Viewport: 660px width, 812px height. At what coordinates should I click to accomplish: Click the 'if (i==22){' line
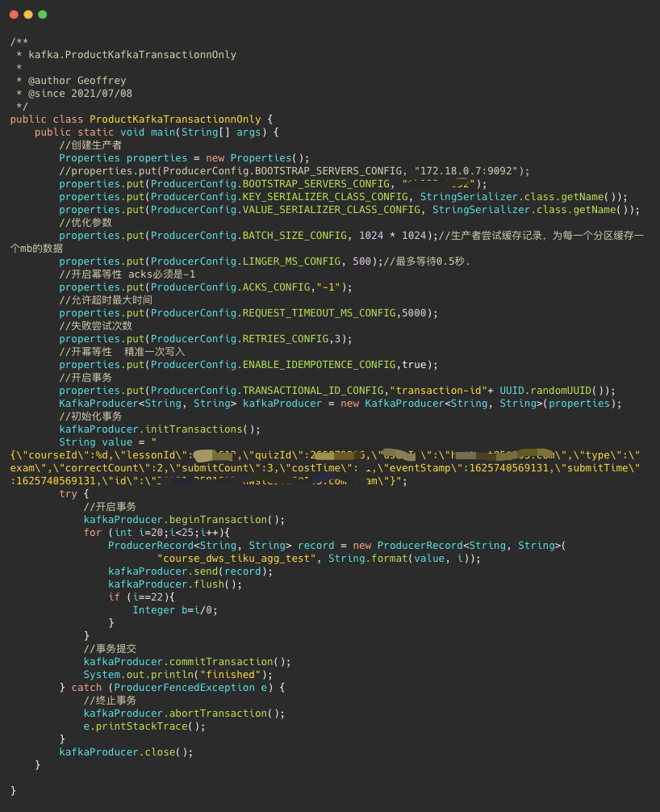(142, 597)
